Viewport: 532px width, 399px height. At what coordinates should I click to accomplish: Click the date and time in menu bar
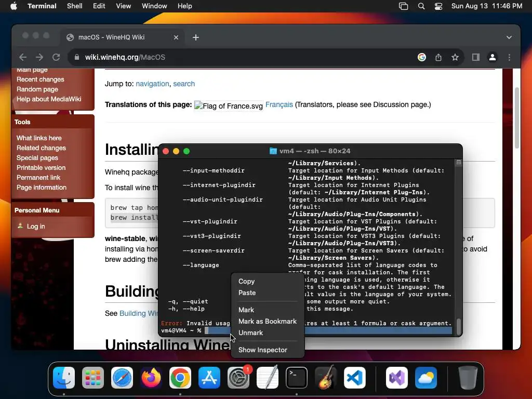coord(486,6)
